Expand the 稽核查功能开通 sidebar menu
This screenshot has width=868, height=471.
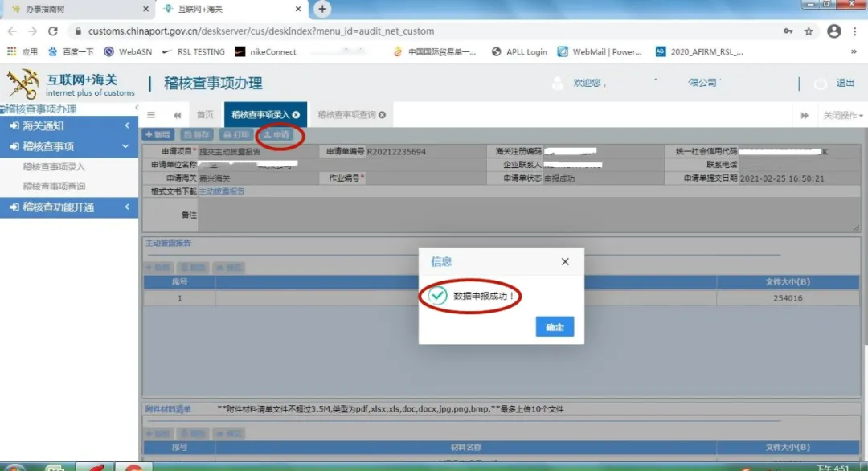[x=68, y=207]
